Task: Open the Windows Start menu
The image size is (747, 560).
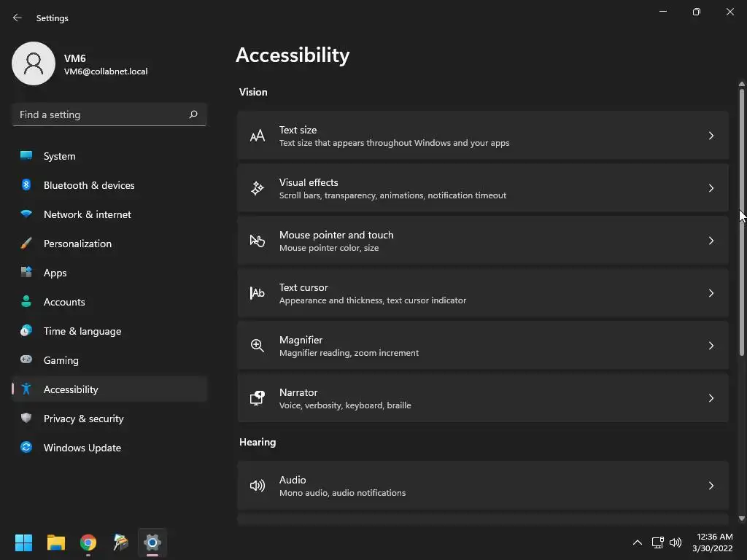Action: (x=23, y=542)
